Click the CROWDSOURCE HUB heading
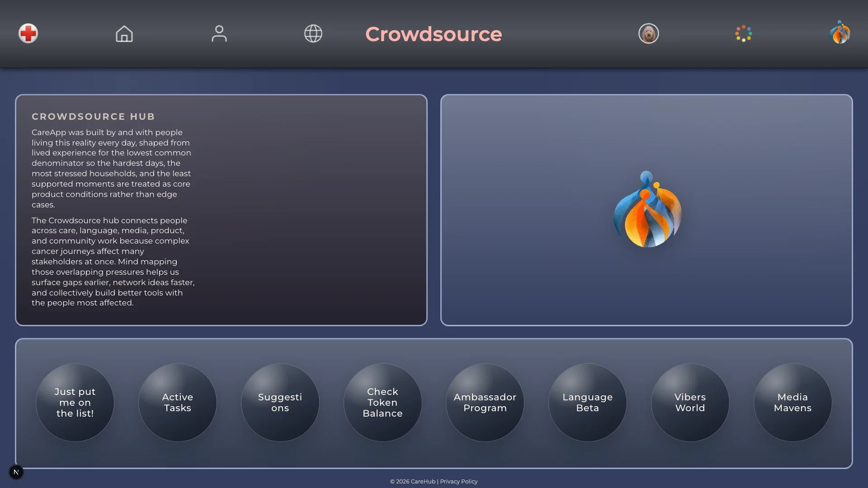 tap(93, 117)
